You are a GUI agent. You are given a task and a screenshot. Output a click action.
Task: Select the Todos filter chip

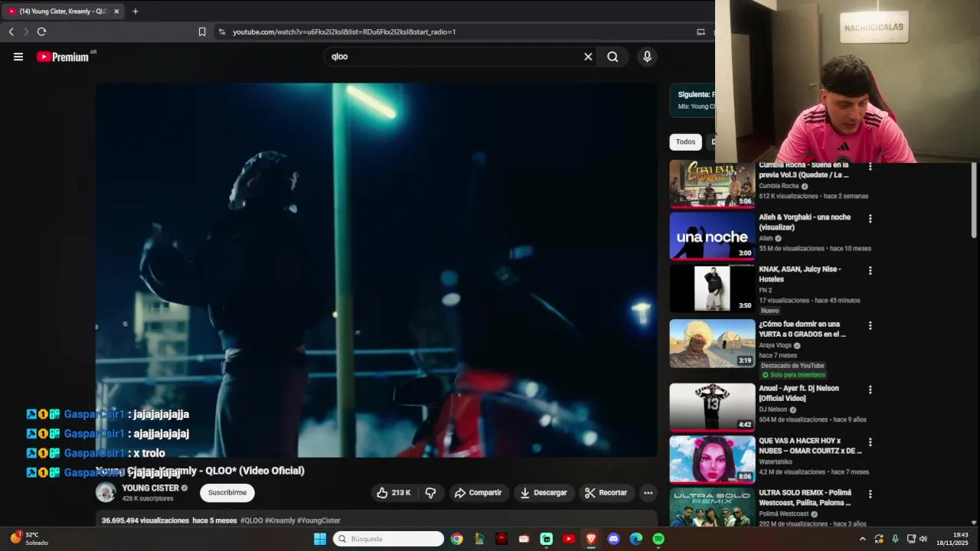(x=685, y=142)
